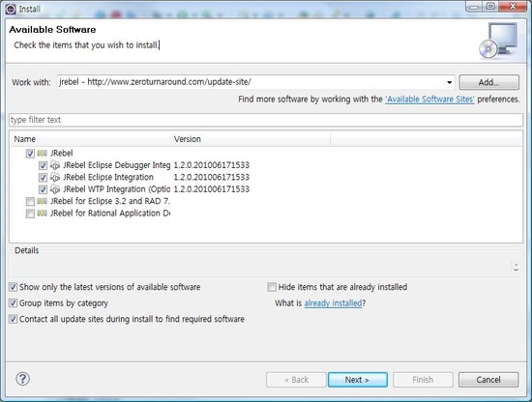Click the Eclipse icon in the title bar
Viewport: 532px width, 402px height.
[x=11, y=9]
